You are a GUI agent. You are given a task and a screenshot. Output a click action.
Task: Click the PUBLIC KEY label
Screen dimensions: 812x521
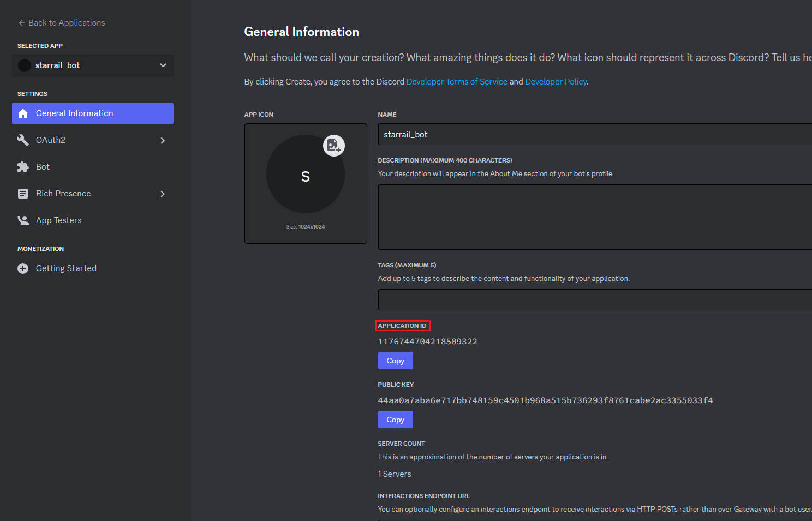(x=396, y=385)
